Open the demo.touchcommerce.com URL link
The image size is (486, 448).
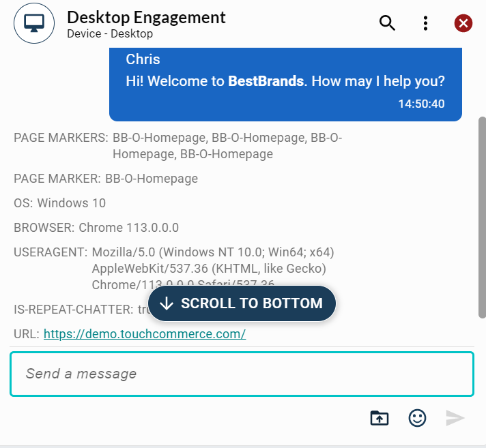[x=144, y=334]
